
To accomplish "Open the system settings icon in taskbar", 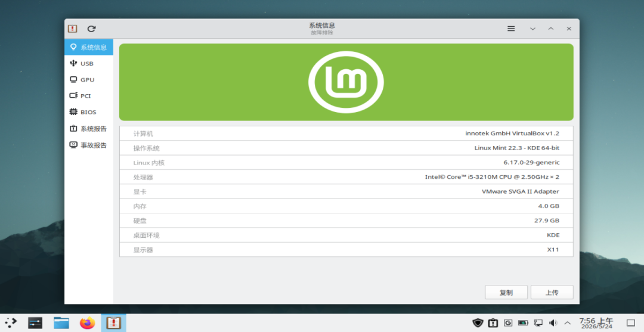I will pyautogui.click(x=35, y=323).
